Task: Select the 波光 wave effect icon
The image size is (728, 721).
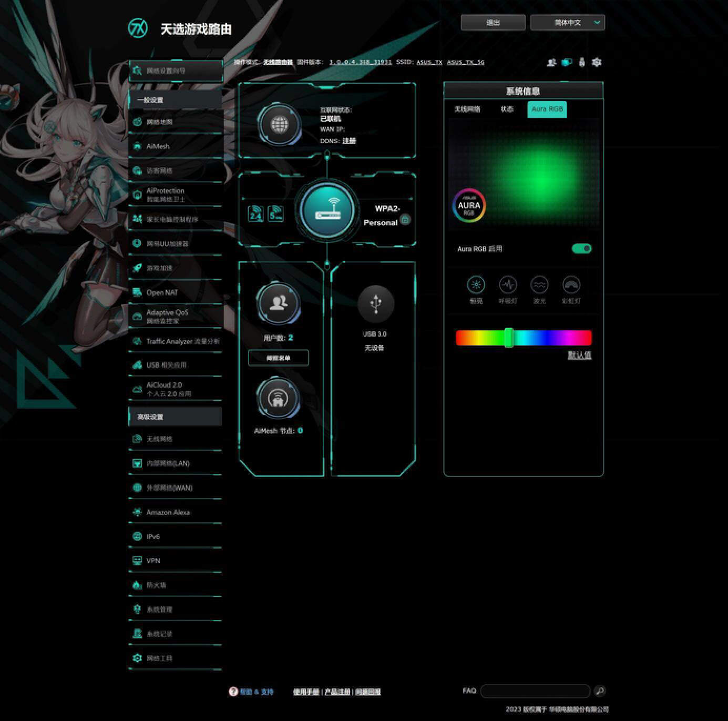Action: coord(540,285)
